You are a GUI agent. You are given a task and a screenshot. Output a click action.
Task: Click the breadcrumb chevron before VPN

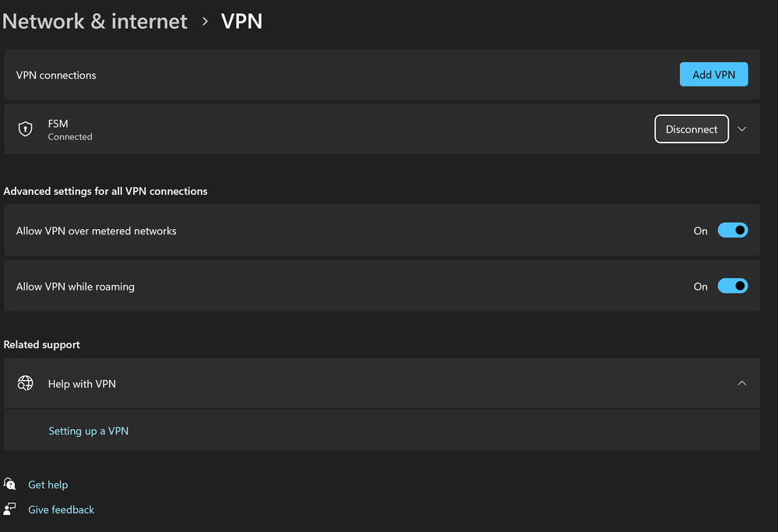coord(206,22)
